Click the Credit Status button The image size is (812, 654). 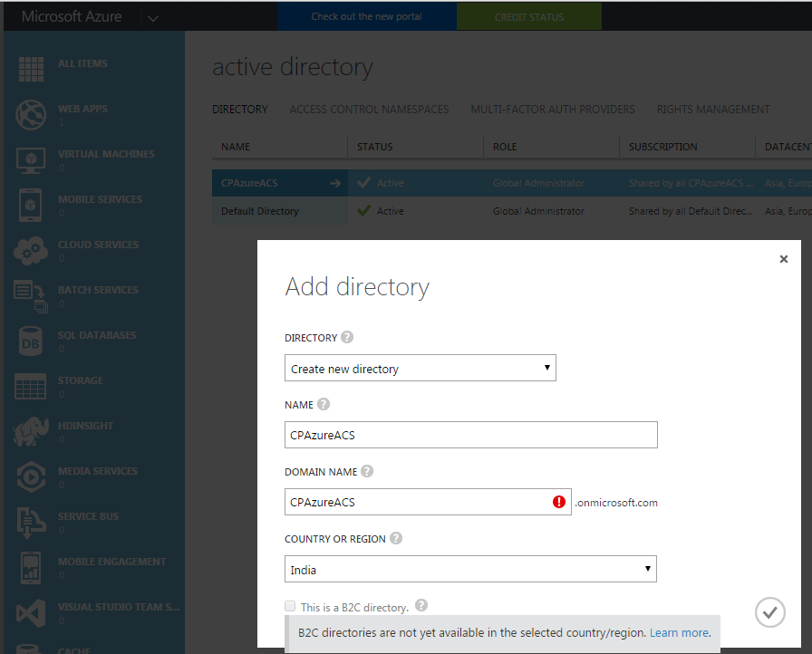(x=528, y=17)
